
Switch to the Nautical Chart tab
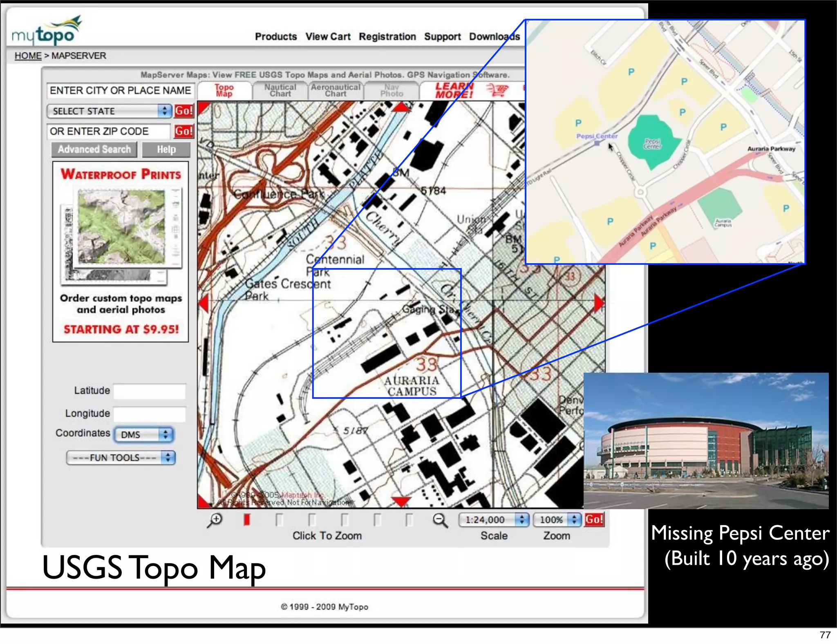[x=280, y=90]
